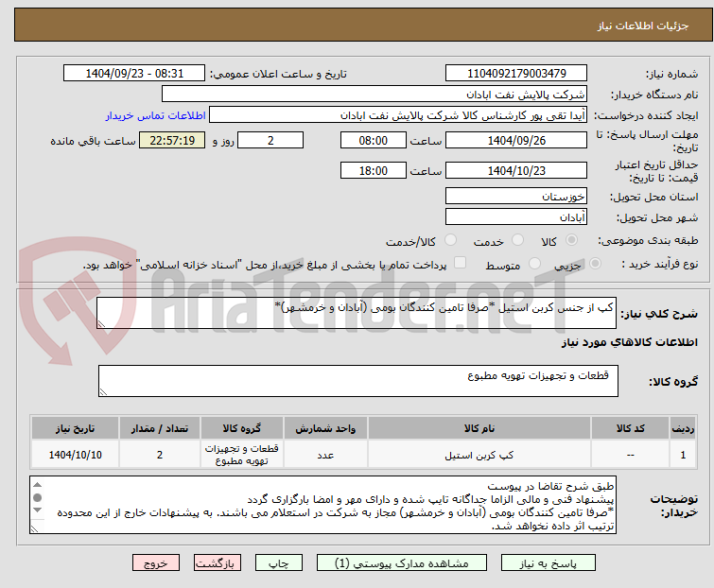Click table cell عدد unit
Screen dimensions: 714x588
[x=325, y=455]
